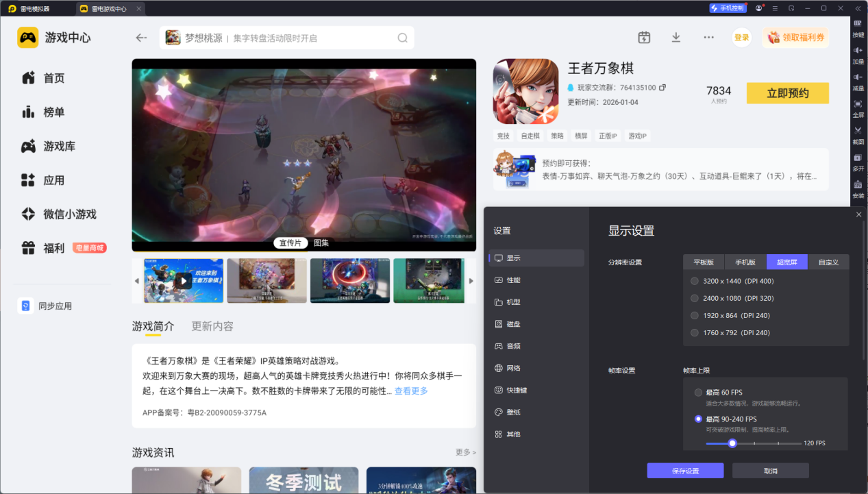Image resolution: width=868 pixels, height=494 pixels.
Task: Click 取消 cancel button
Action: click(771, 471)
